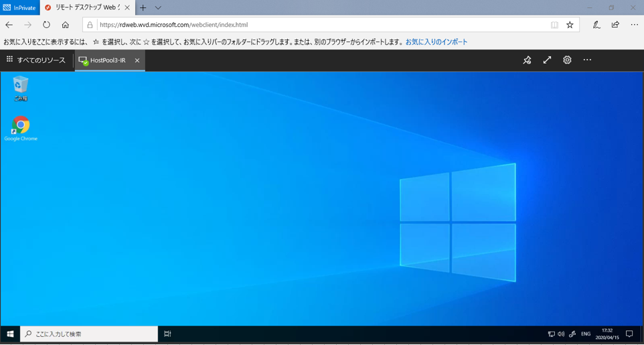This screenshot has width=644, height=345.
Task: Open the Action Center notification icon
Action: click(x=629, y=334)
